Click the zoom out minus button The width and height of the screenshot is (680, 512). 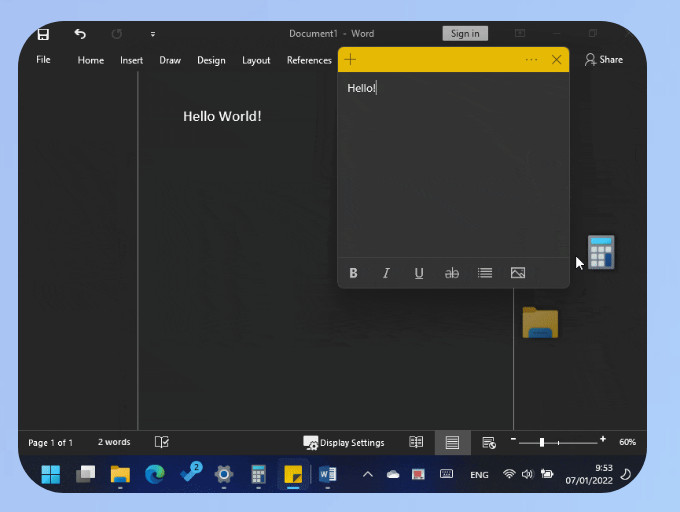513,439
